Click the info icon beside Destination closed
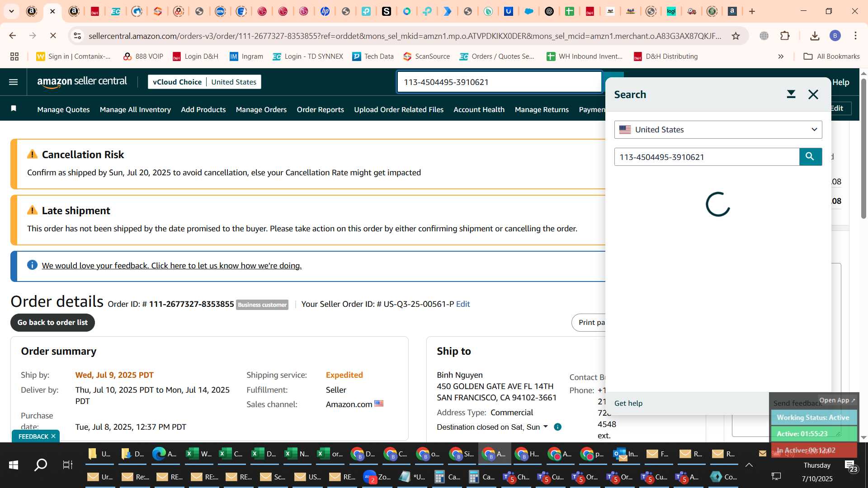 pos(558,427)
